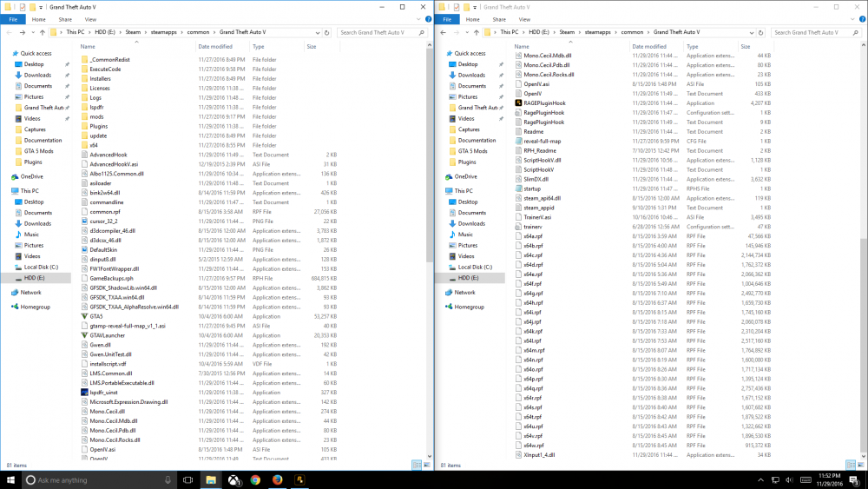Expand the ribbon in right window
This screenshot has height=489, width=868.
click(x=852, y=19)
